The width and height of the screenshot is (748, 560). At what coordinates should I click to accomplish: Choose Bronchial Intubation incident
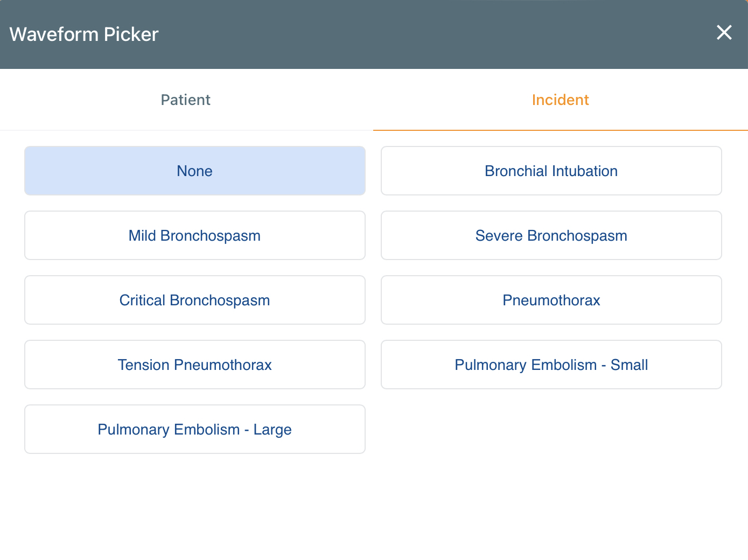click(551, 171)
